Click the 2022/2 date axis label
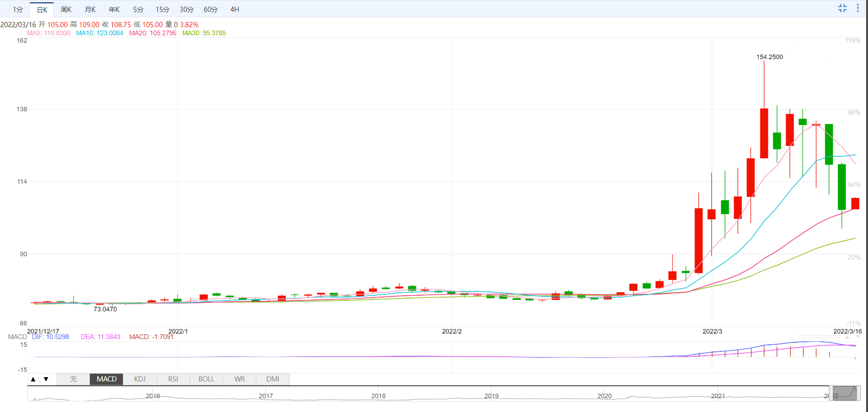 (452, 331)
